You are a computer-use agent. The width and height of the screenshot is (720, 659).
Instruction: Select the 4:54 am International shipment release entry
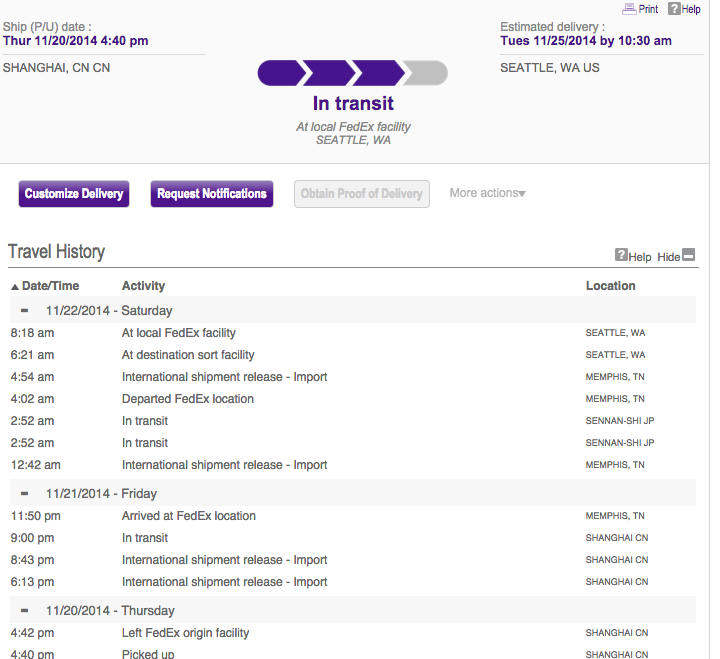point(353,377)
